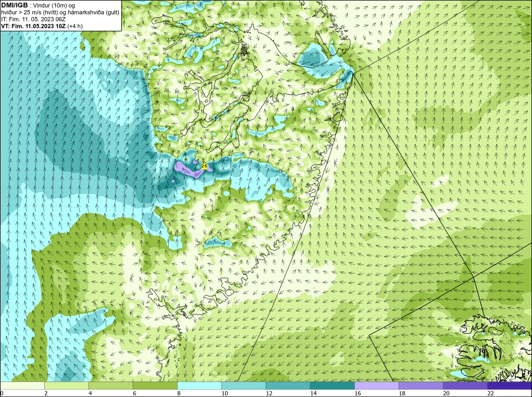This screenshot has height=397, width=532.
Task: Click the yellow 26 max gust label
Action: click(204, 166)
